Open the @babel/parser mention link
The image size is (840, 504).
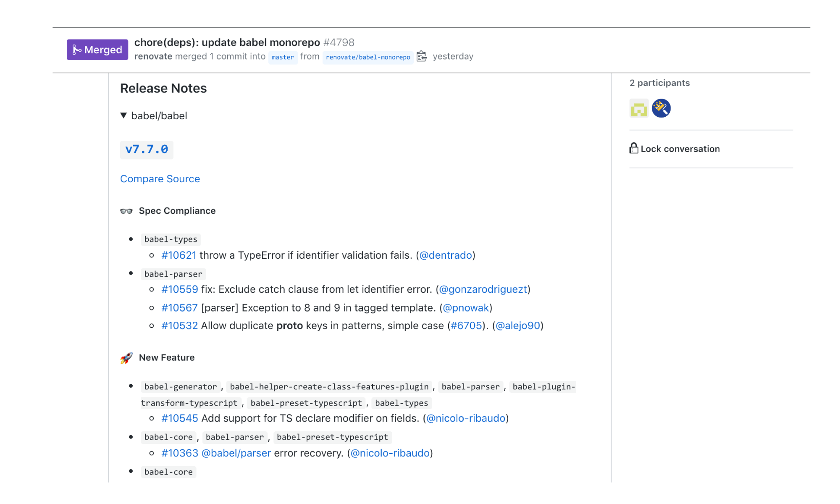tap(236, 453)
